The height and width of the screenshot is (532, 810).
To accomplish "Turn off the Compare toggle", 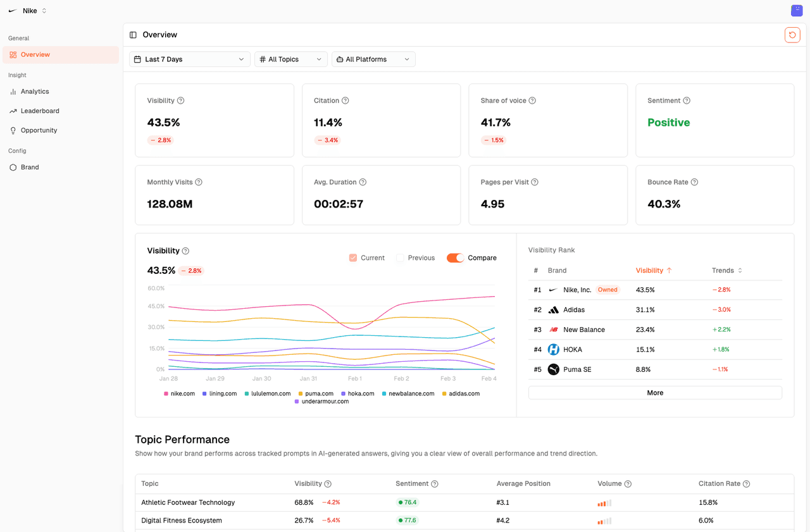I will coord(455,258).
